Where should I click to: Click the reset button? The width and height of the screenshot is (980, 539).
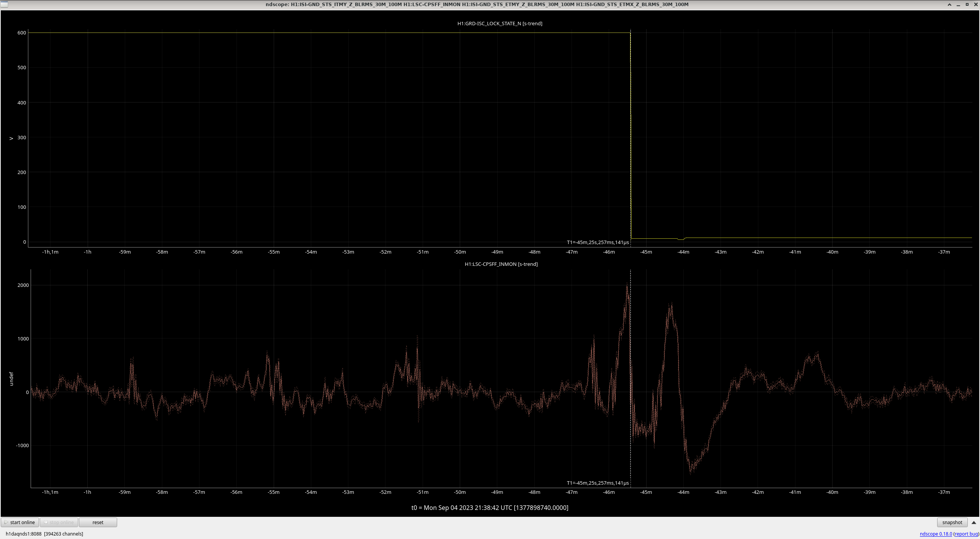(x=98, y=522)
